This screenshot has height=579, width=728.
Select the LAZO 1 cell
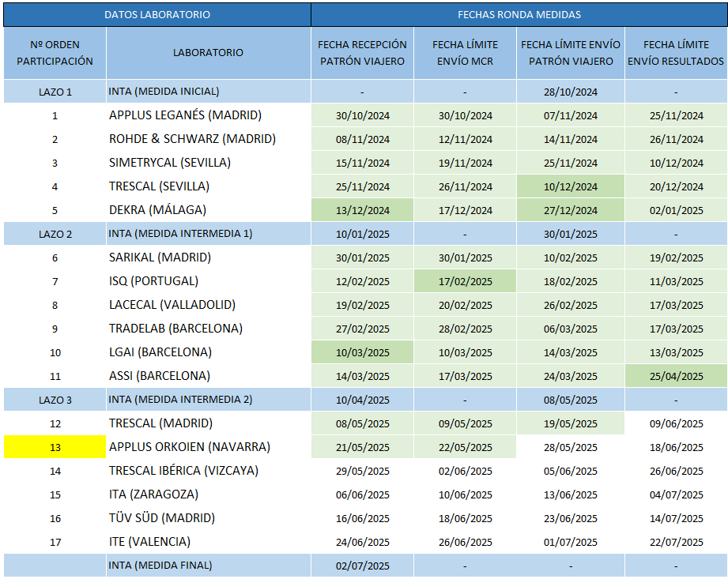(55, 92)
